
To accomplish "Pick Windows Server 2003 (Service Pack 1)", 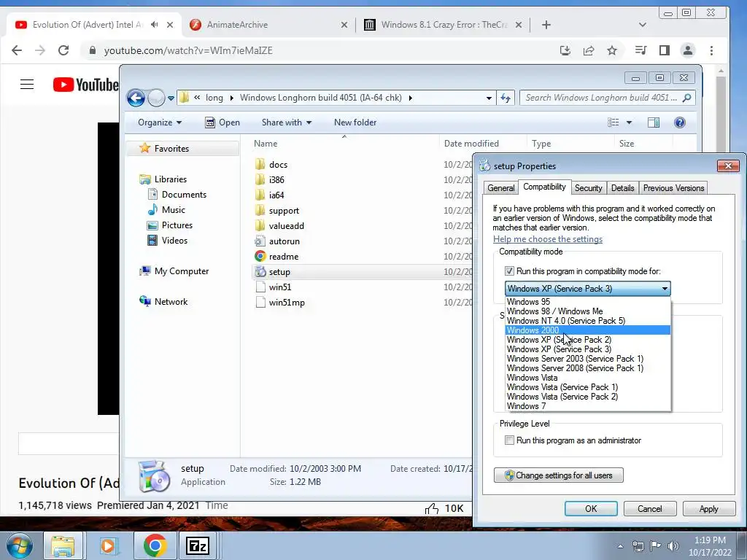I will (x=587, y=359).
